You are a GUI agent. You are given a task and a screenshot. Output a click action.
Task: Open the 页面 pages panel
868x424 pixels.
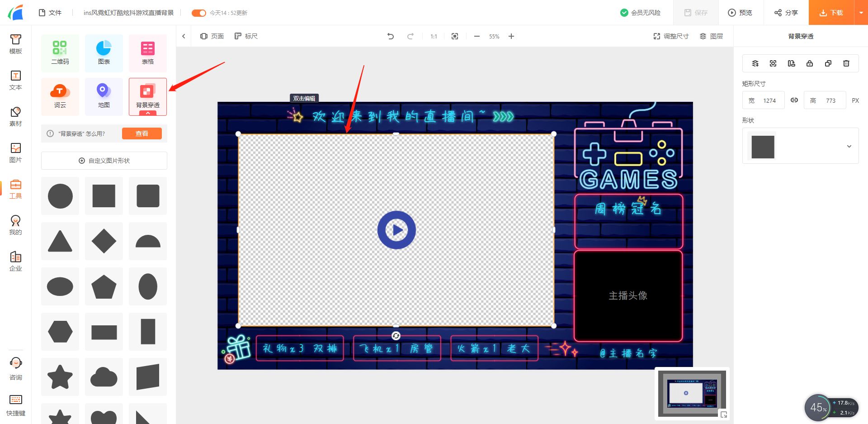click(x=212, y=36)
